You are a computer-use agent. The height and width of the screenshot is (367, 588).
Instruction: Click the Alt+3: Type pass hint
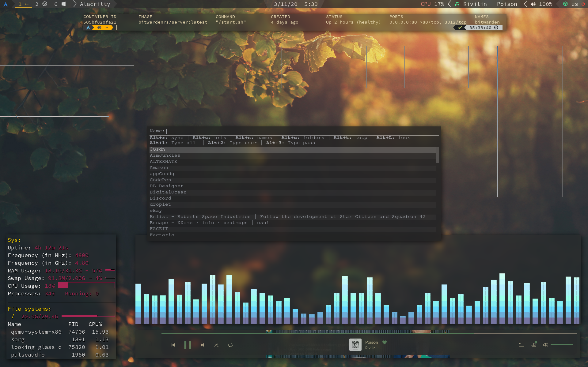tap(290, 143)
